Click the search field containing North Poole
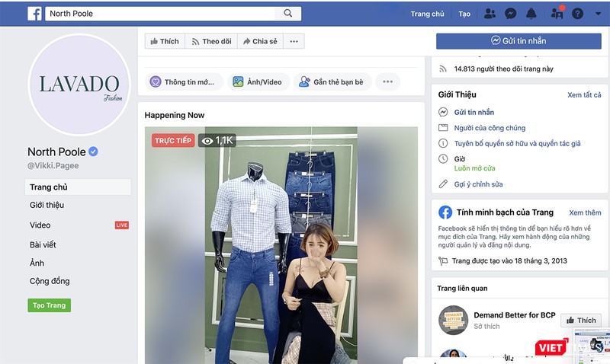The image size is (610, 364). tap(160, 13)
